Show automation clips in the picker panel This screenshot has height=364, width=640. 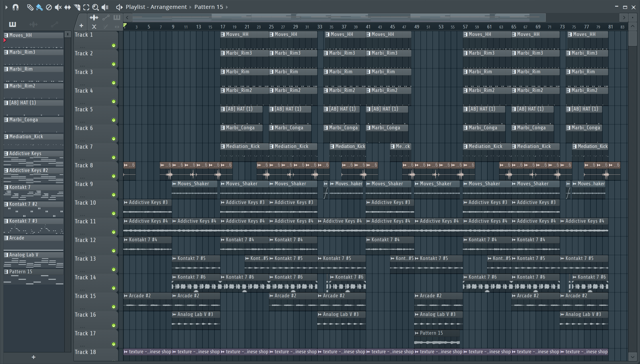(54, 24)
